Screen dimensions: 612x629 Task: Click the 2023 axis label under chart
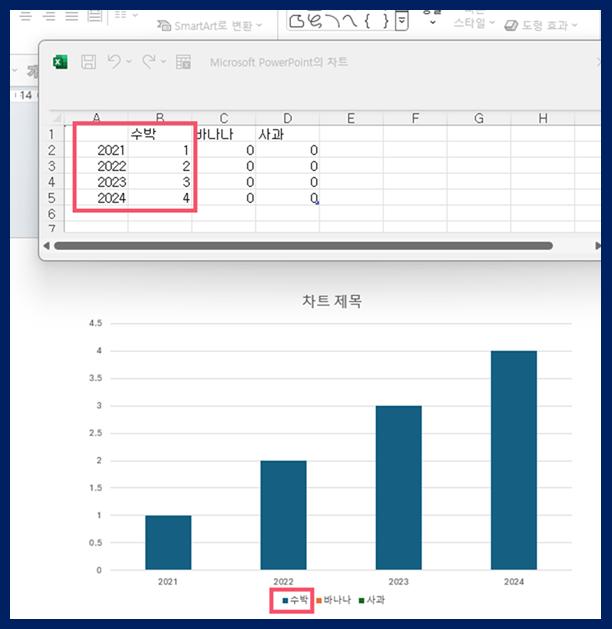coord(399,582)
